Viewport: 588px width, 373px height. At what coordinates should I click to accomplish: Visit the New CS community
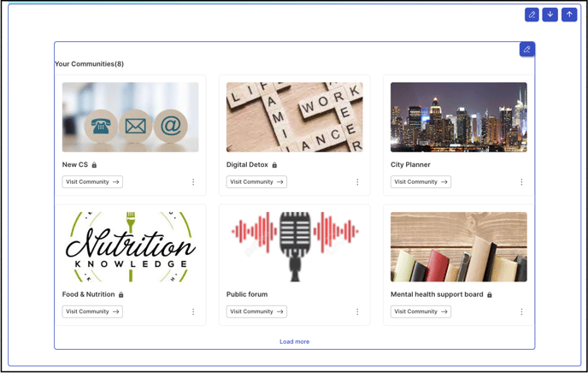point(92,182)
